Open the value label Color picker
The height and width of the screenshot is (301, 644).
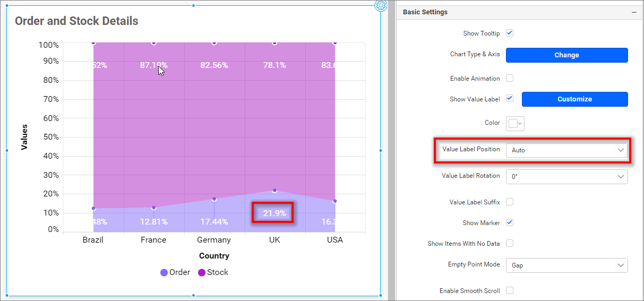tap(515, 124)
